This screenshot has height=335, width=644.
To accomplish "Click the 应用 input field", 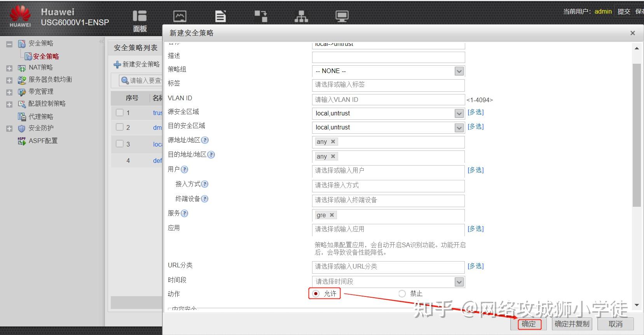I will pos(388,229).
